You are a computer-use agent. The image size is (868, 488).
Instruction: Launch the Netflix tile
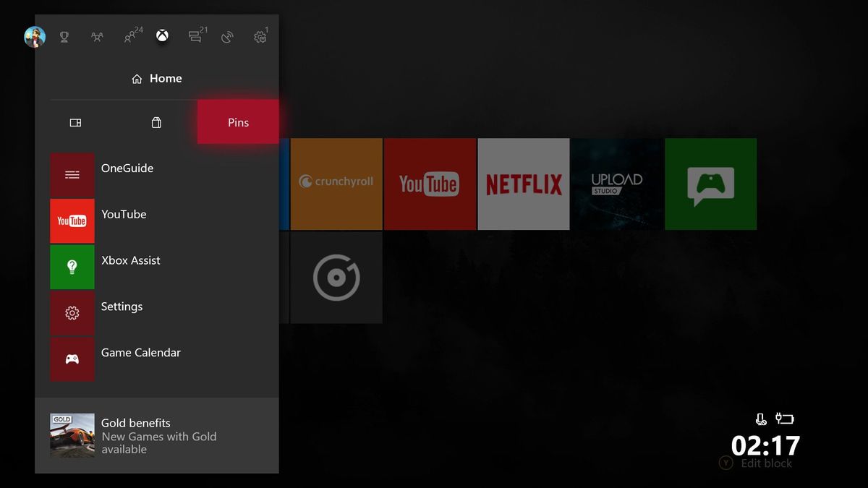pos(523,183)
